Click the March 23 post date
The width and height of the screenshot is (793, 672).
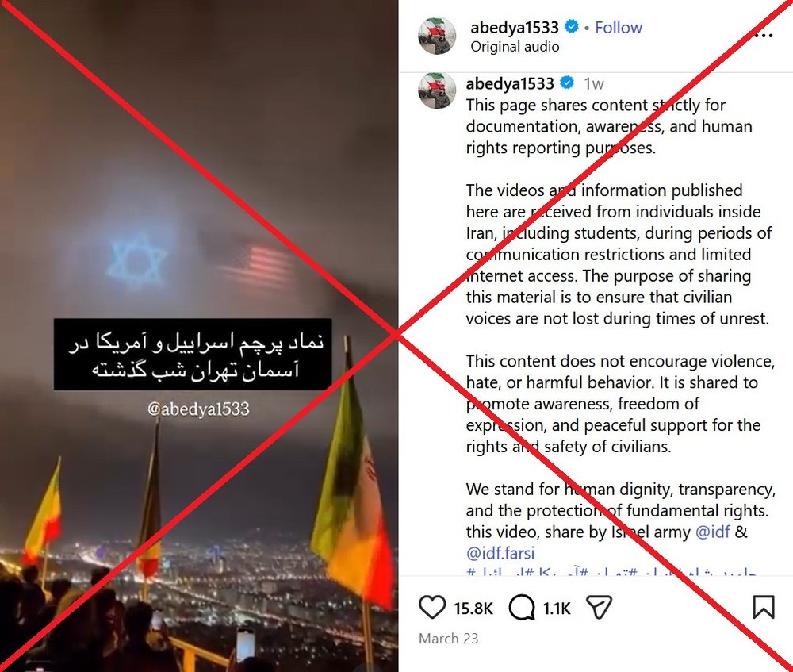pos(448,639)
